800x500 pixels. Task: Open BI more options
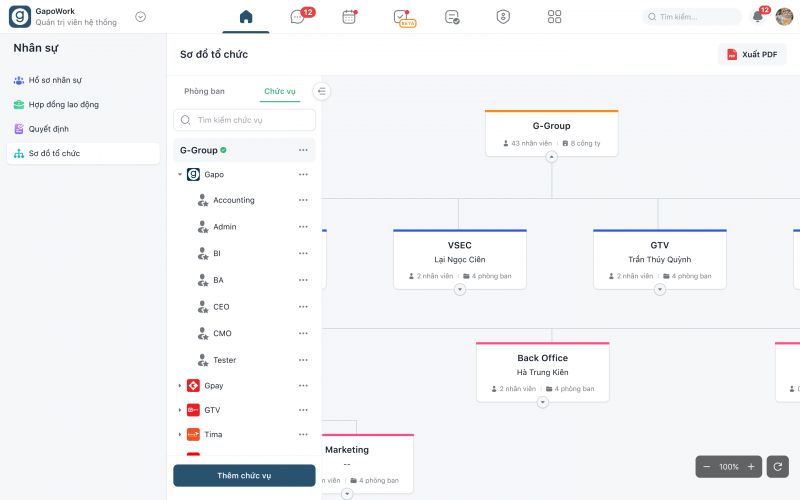point(303,253)
